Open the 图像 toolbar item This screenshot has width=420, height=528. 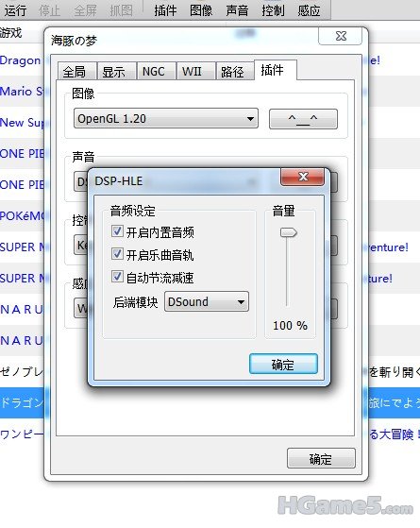point(201,10)
